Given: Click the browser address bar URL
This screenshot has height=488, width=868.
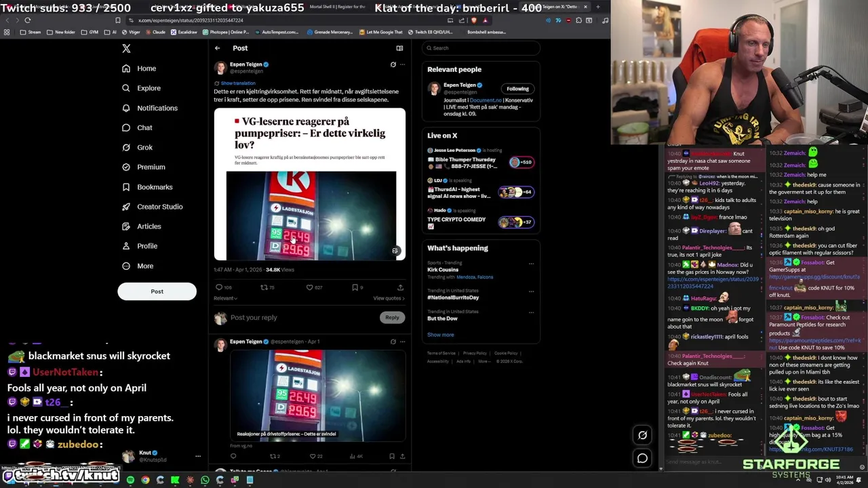Looking at the screenshot, I should click(x=191, y=20).
